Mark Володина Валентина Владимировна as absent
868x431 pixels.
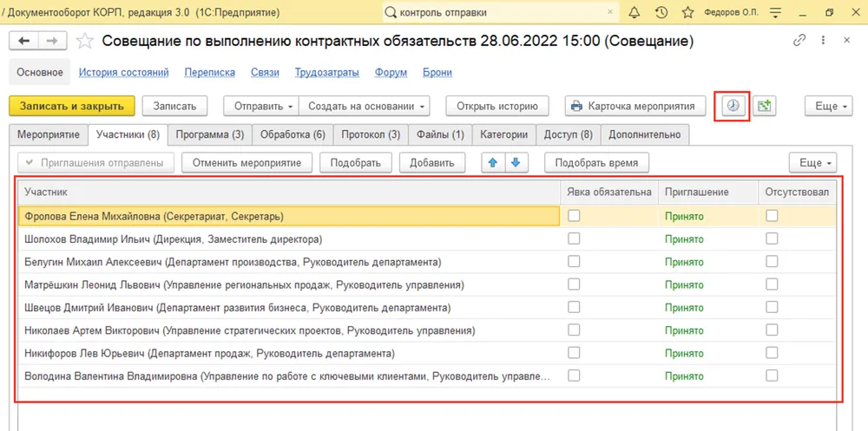tap(772, 375)
